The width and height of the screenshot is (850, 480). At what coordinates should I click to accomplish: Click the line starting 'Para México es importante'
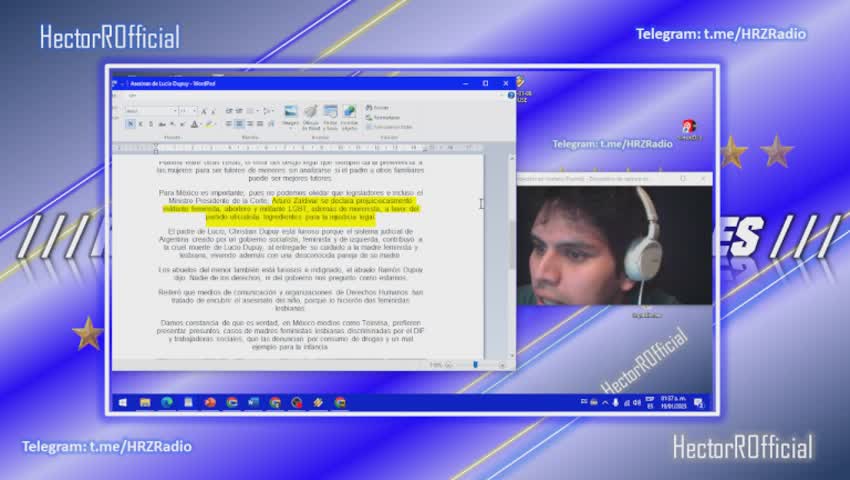291,193
